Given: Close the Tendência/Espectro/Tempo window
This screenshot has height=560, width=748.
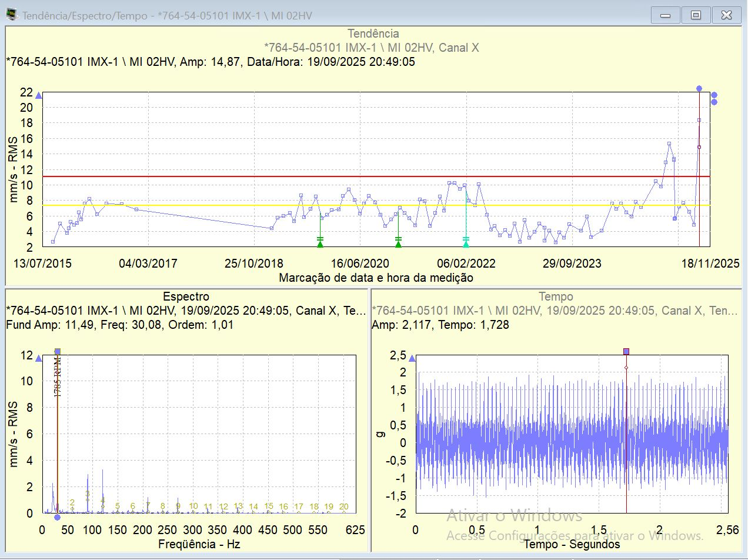Looking at the screenshot, I should pyautogui.click(x=727, y=15).
